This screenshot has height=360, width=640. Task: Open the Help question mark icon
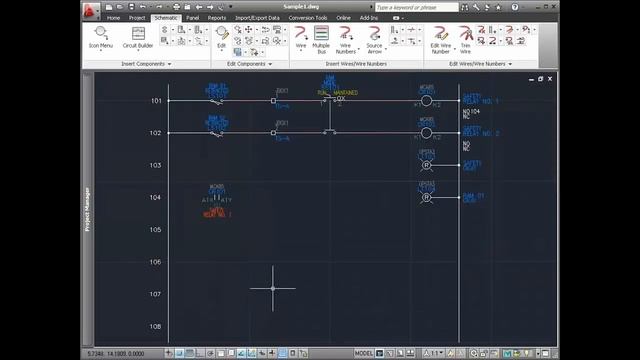tap(515, 7)
